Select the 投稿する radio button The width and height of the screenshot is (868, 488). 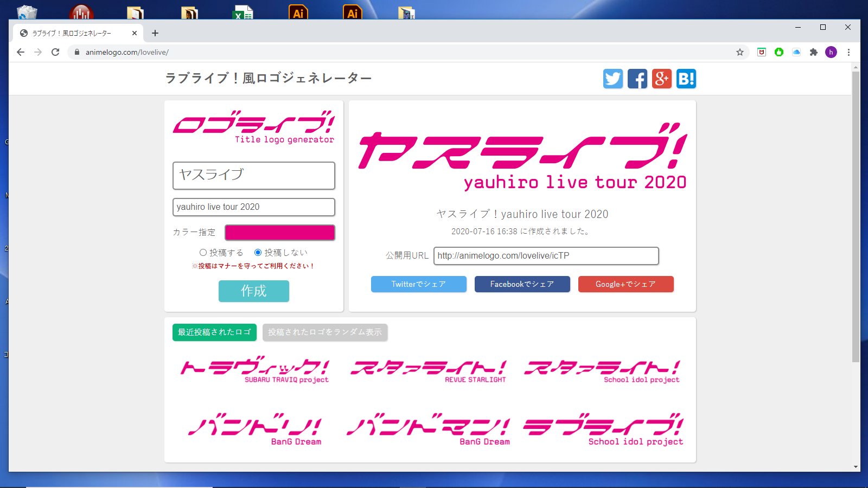tap(203, 253)
